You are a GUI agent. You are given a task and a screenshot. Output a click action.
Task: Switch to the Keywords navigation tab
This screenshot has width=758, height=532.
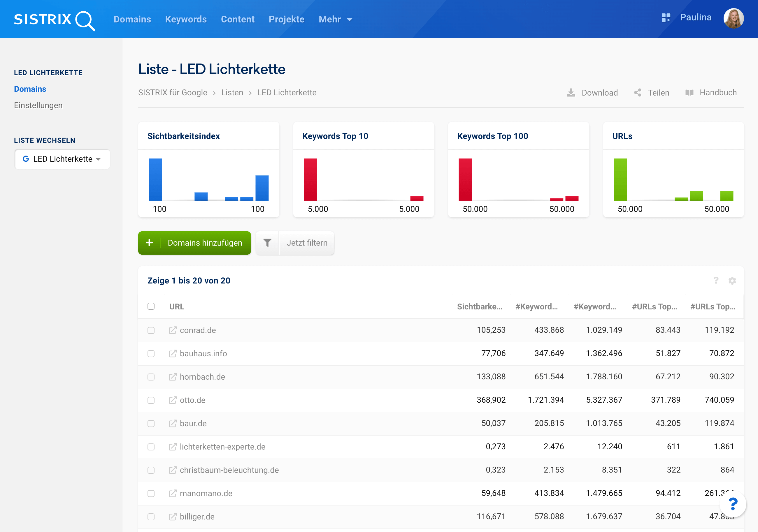click(186, 19)
